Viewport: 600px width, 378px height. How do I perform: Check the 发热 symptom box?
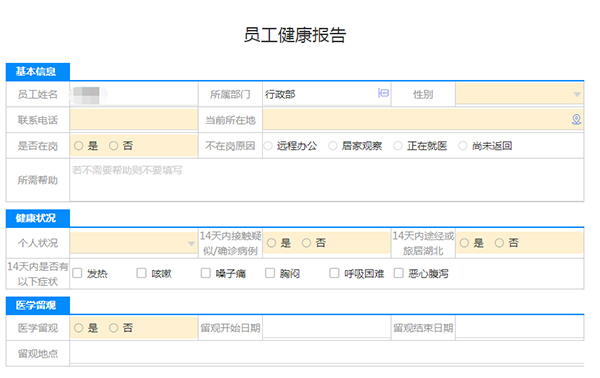point(77,273)
